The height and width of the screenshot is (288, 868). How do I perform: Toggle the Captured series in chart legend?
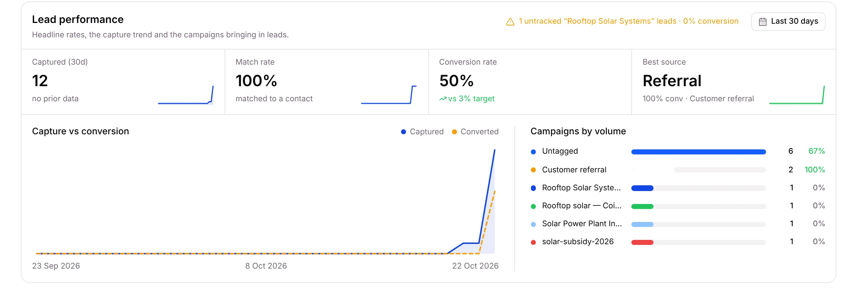[x=422, y=132]
